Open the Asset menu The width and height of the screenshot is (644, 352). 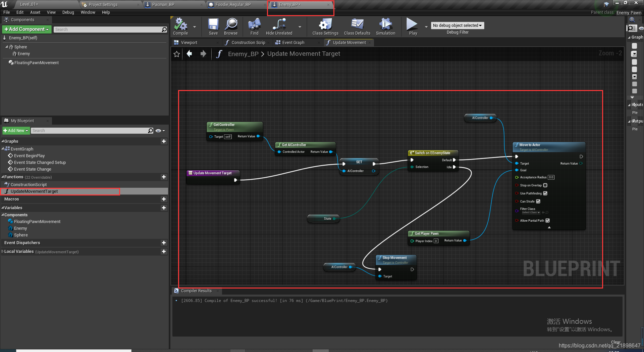click(x=35, y=12)
